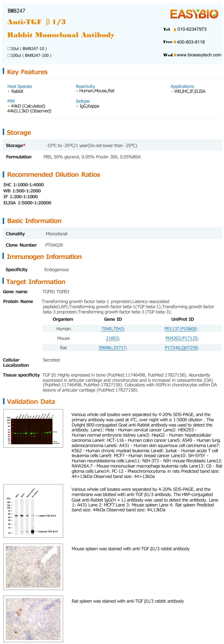Click the Immunogen Information heading

tap(44, 257)
